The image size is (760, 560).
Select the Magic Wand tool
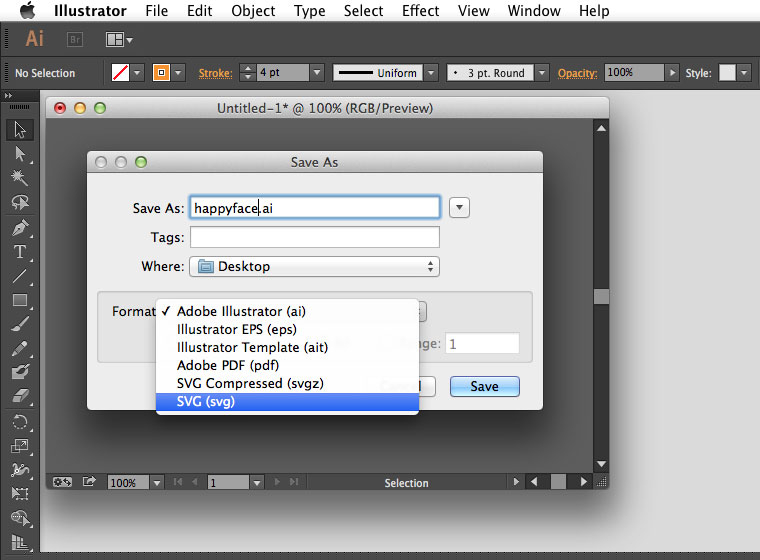(x=20, y=177)
